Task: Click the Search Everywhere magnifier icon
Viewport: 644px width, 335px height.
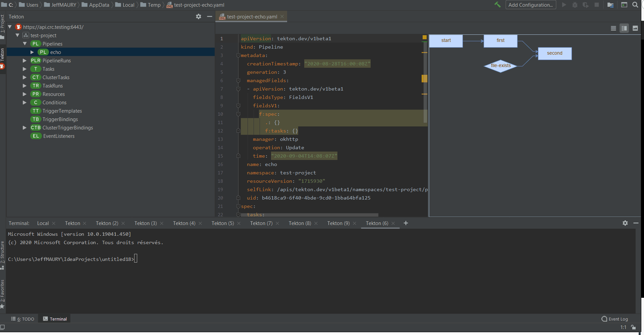Action: (635, 5)
